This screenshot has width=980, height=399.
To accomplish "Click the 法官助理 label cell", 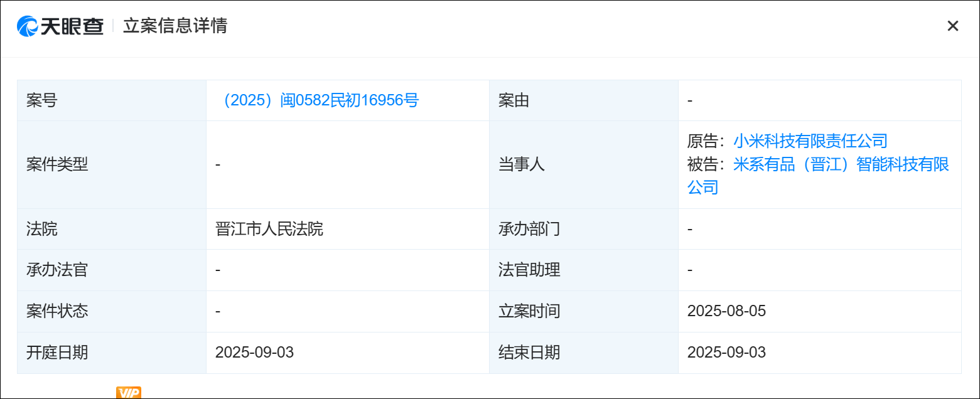I will coord(529,270).
